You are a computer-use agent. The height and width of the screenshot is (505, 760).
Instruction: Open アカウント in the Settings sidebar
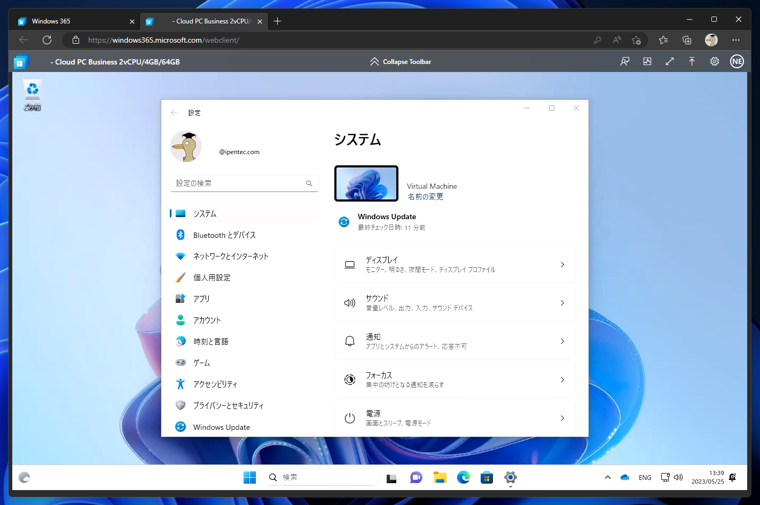tap(244, 320)
